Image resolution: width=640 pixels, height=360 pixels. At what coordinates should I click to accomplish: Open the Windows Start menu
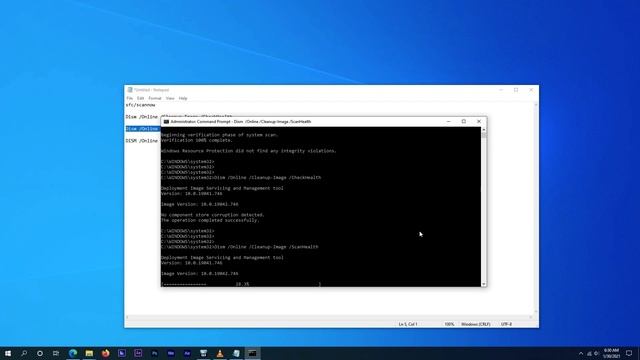click(x=8, y=353)
